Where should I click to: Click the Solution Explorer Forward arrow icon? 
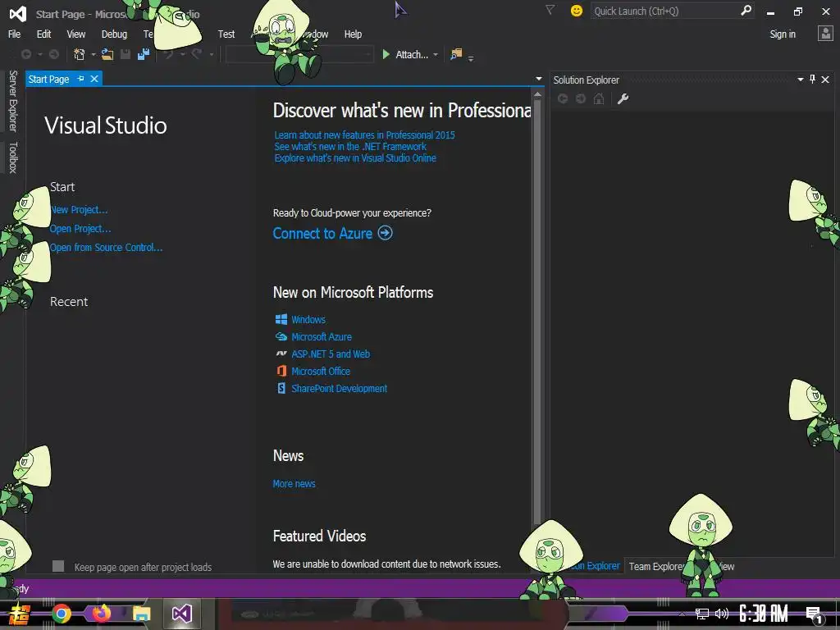[x=581, y=98]
